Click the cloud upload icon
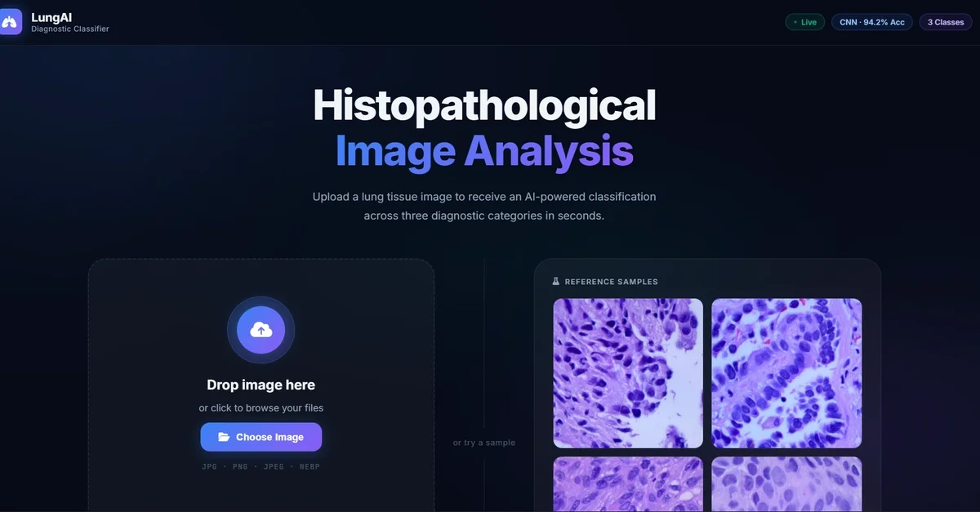 [x=261, y=330]
